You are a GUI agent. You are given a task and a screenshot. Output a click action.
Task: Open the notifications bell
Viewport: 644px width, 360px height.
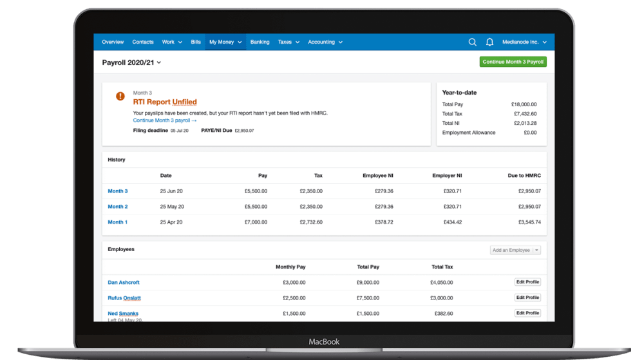(x=489, y=42)
